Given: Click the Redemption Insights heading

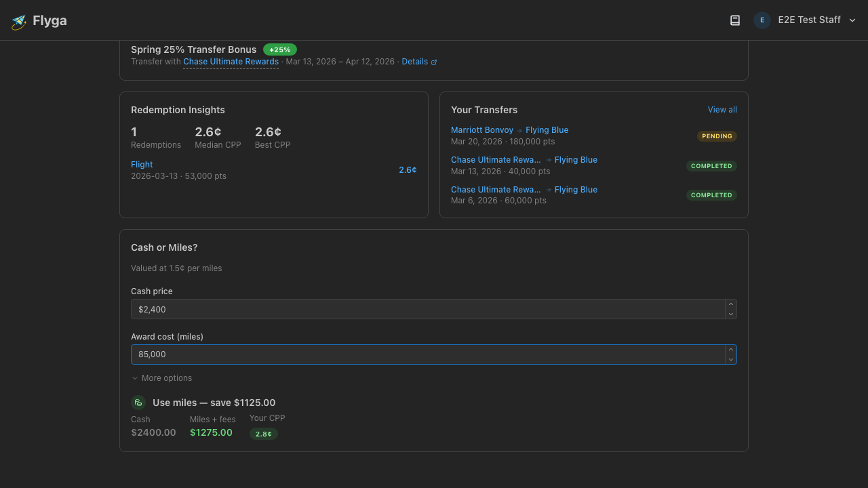Looking at the screenshot, I should click(178, 110).
